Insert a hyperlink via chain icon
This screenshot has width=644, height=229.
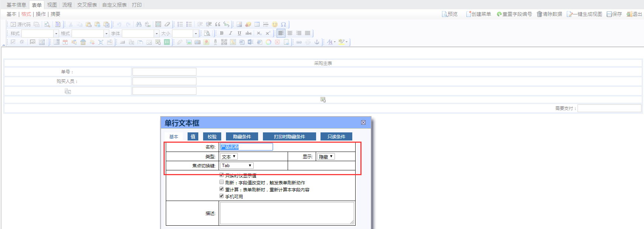[299, 42]
